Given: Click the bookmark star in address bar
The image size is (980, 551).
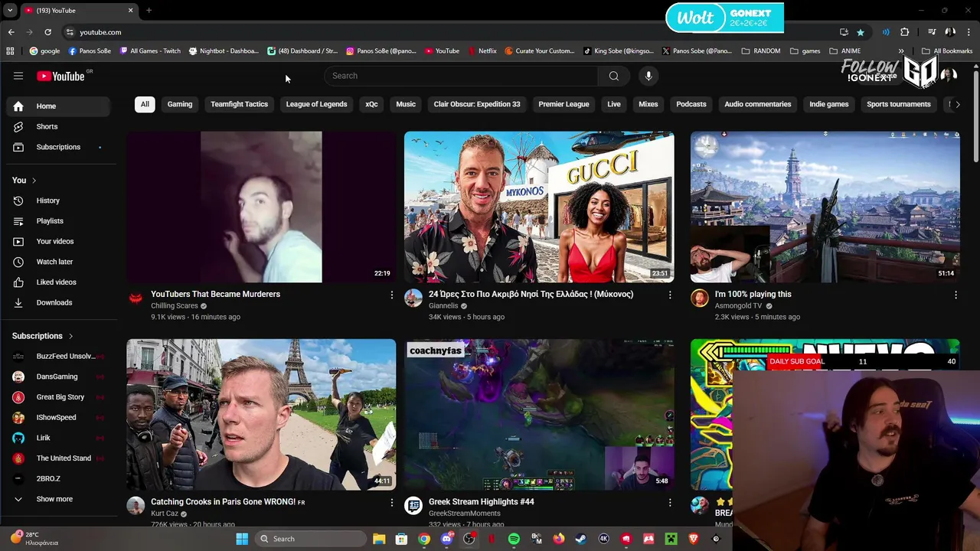Looking at the screenshot, I should click(x=861, y=32).
